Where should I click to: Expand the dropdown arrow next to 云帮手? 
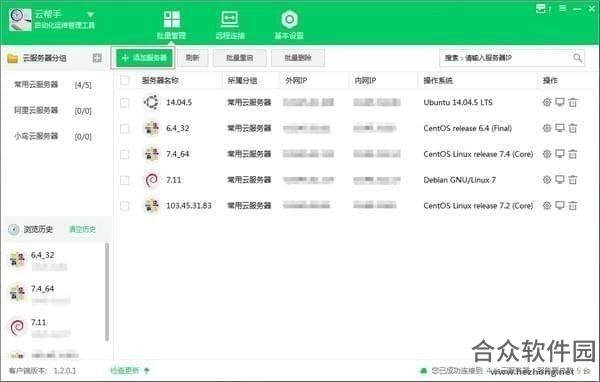[x=91, y=15]
